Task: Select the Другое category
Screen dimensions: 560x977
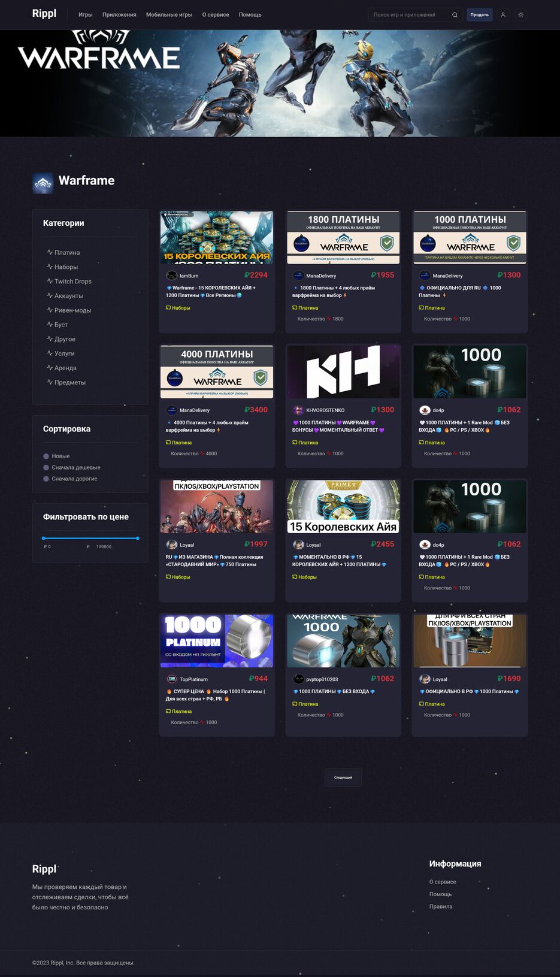Action: coord(60,338)
